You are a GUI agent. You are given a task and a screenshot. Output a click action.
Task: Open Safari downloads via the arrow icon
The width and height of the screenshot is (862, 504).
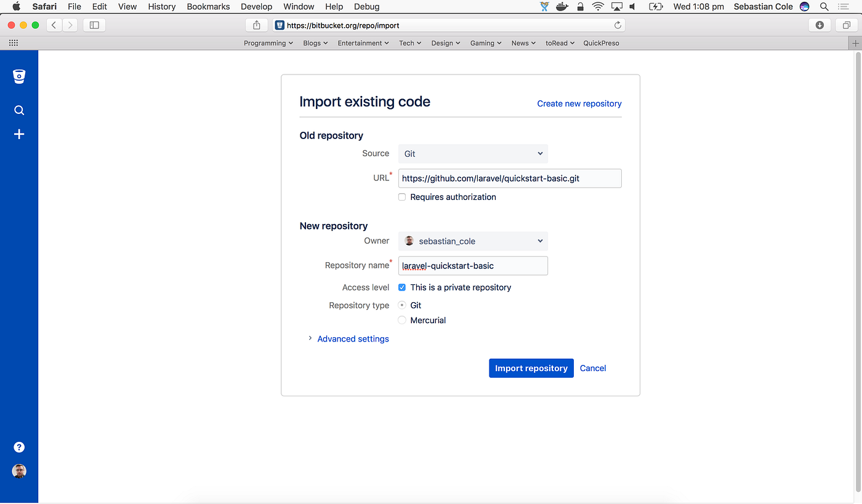[x=819, y=25]
